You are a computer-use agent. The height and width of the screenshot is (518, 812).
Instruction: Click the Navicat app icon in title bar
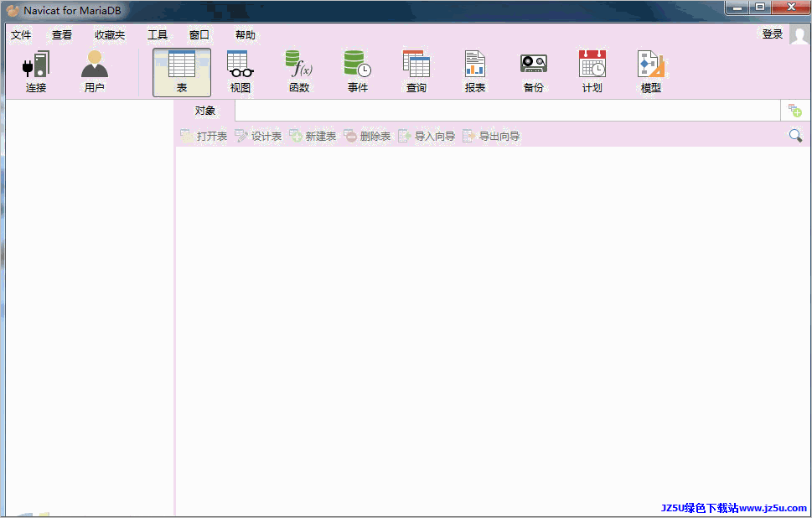[x=13, y=10]
